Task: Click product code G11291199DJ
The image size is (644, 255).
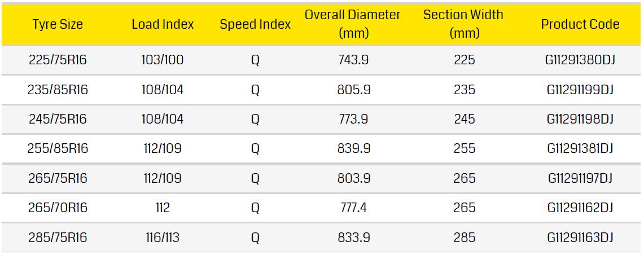Action: click(x=580, y=90)
